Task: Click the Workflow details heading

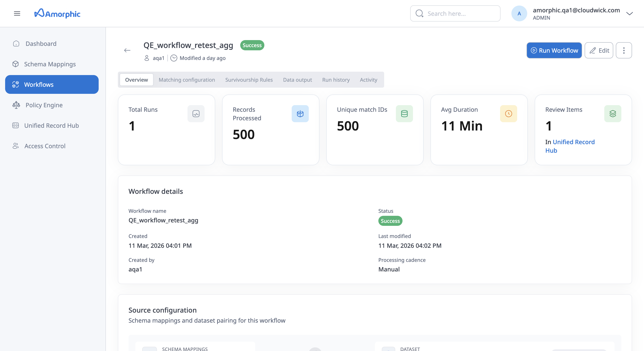Action: pos(156,191)
